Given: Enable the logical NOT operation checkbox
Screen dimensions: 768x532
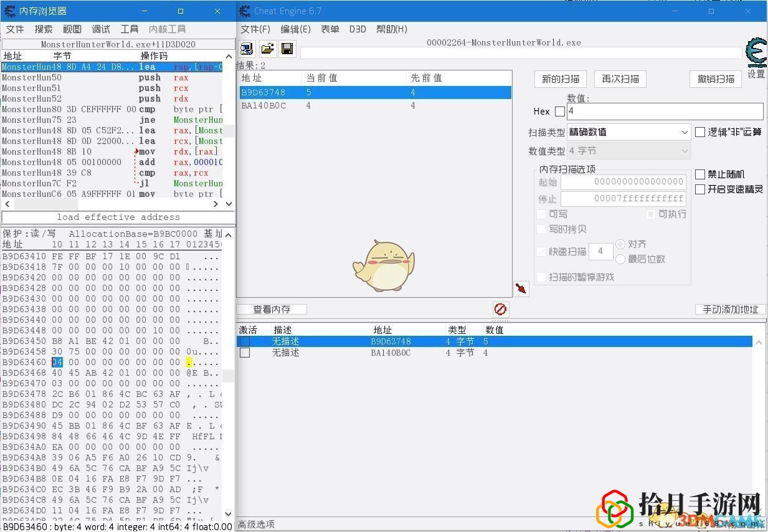Looking at the screenshot, I should (x=700, y=132).
